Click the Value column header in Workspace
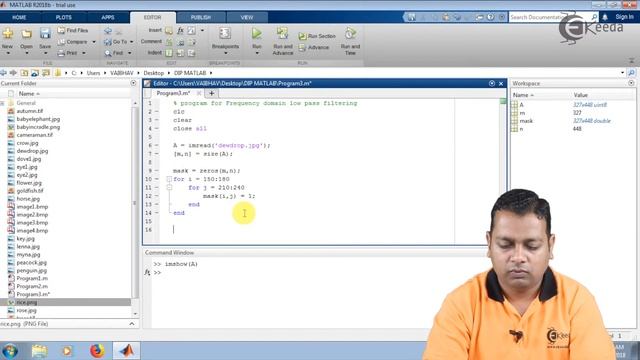 [x=580, y=95]
